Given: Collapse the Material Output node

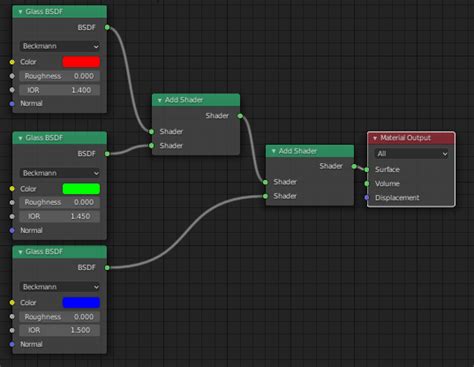Looking at the screenshot, I should click(x=375, y=138).
